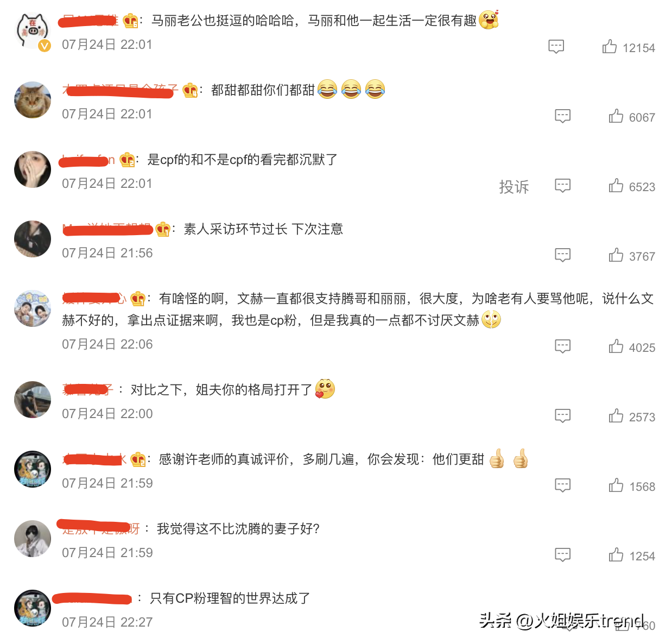Reply to the comment about 文赫
Viewport: 659px width, 644px height.
tap(562, 346)
